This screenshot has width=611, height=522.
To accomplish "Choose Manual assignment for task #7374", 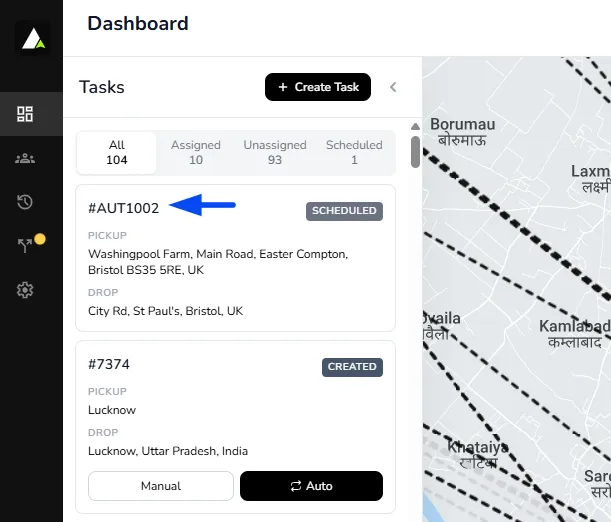I will [161, 486].
